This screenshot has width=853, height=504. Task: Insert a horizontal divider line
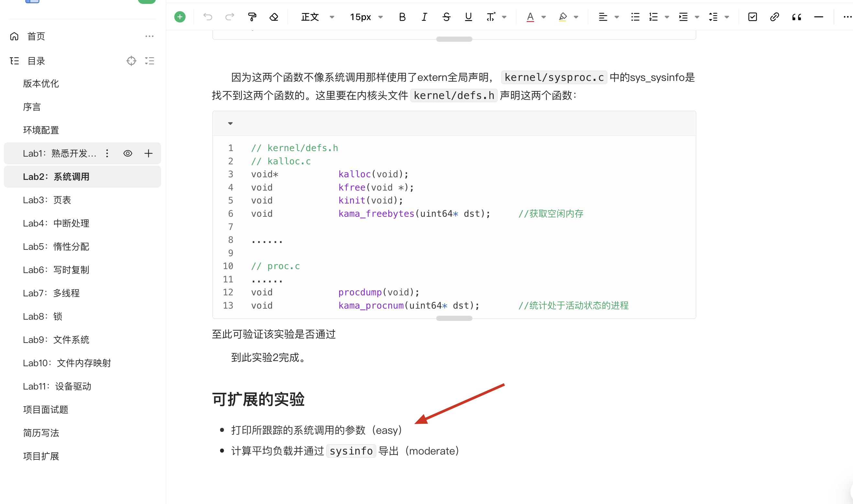[x=818, y=17]
